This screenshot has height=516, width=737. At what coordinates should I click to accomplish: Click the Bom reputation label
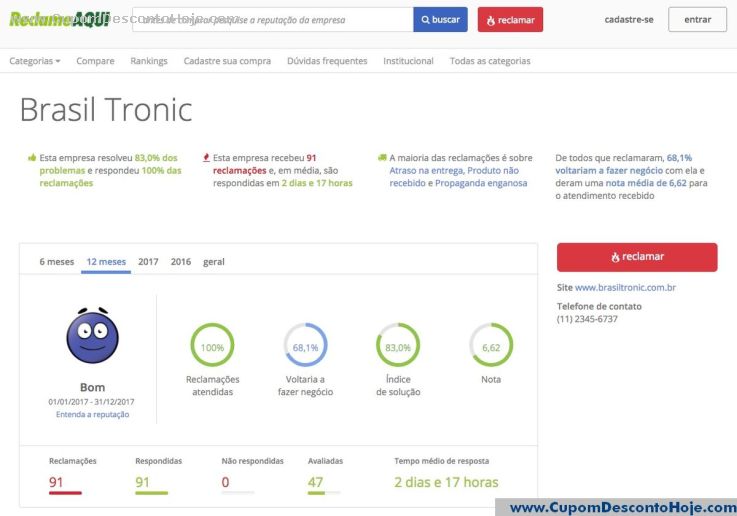coord(93,387)
